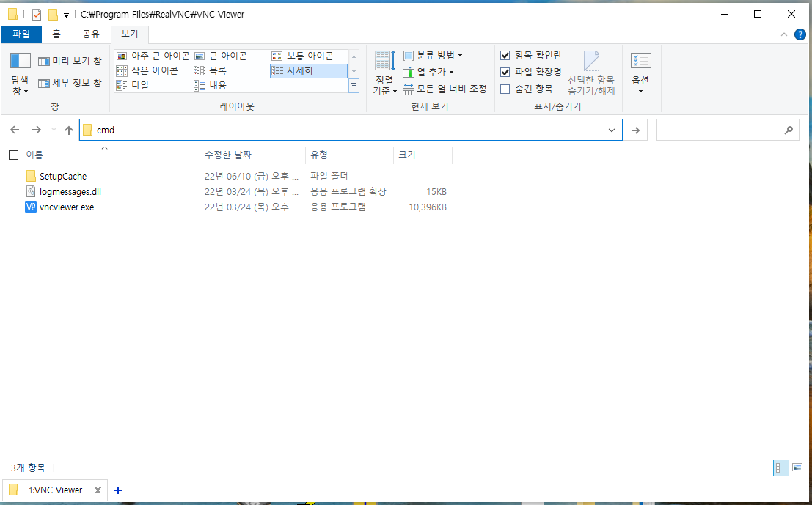Select the 보기 ribbon tab
This screenshot has width=812, height=505.
click(x=129, y=34)
